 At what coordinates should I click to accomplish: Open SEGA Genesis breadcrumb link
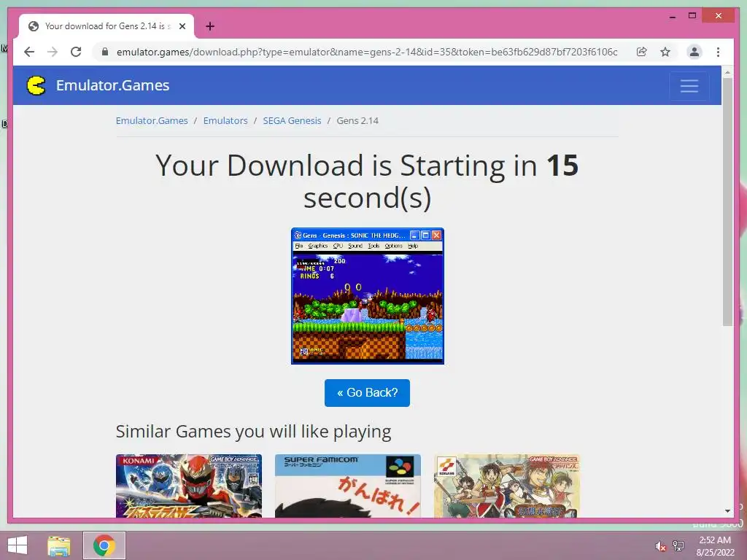(x=292, y=120)
